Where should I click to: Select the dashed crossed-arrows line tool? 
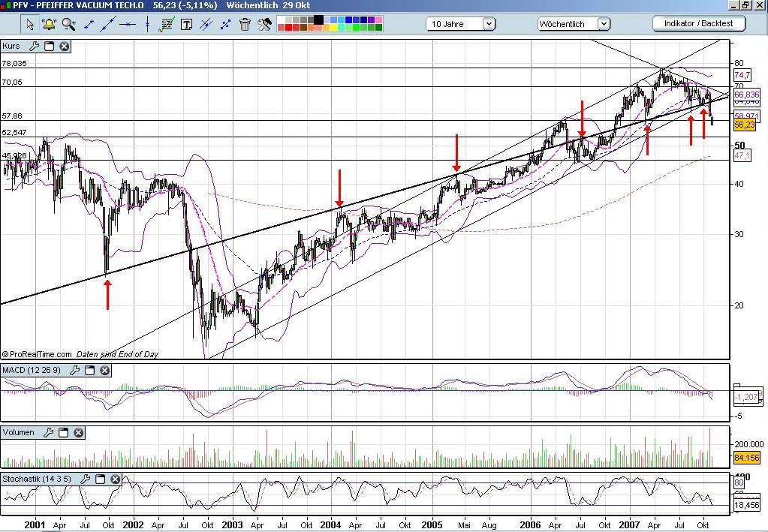226,24
